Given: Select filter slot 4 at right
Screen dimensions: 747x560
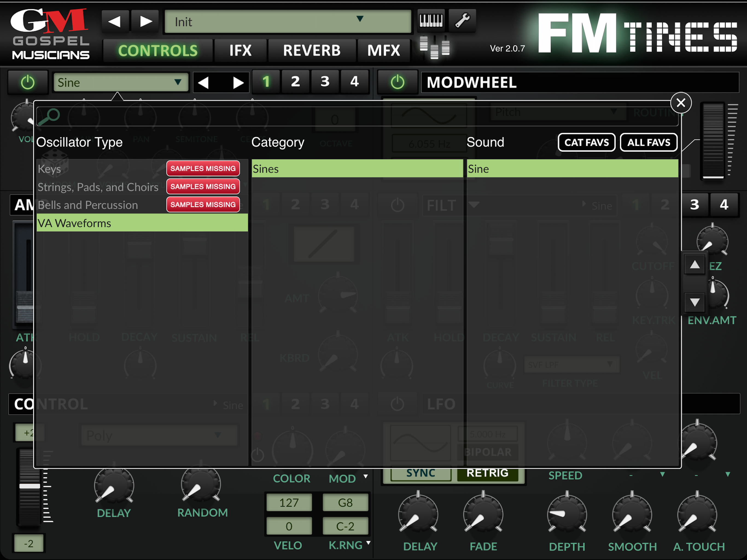Looking at the screenshot, I should (724, 205).
